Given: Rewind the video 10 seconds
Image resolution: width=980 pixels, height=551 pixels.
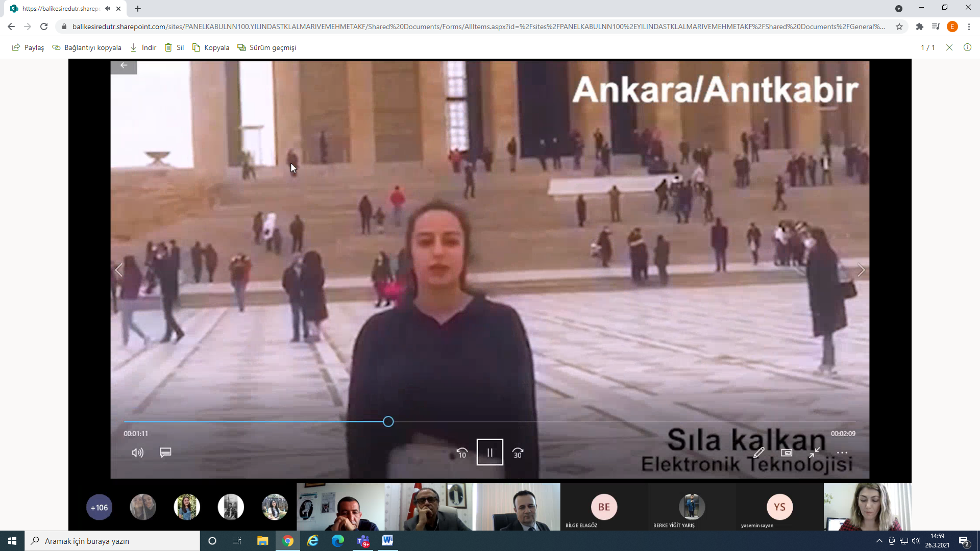Looking at the screenshot, I should pos(462,453).
